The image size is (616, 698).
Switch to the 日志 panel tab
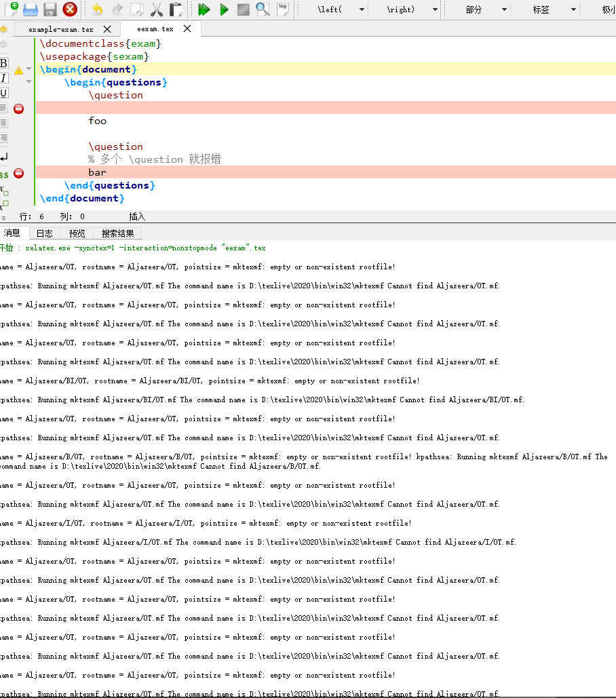click(45, 233)
